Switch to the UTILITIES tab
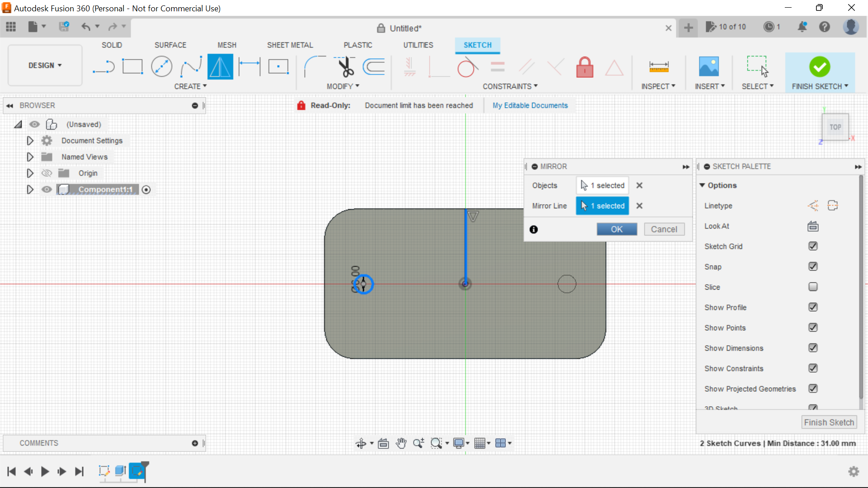The image size is (868, 488). (x=418, y=45)
